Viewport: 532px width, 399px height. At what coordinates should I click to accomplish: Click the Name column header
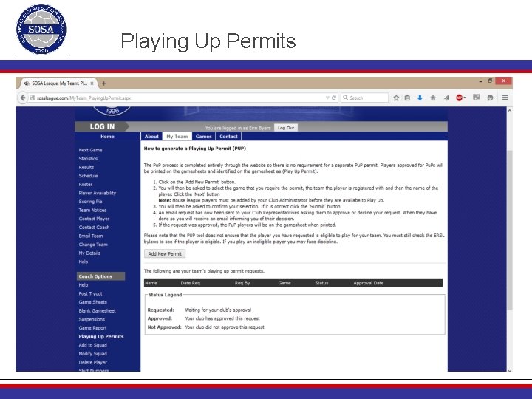pos(151,283)
